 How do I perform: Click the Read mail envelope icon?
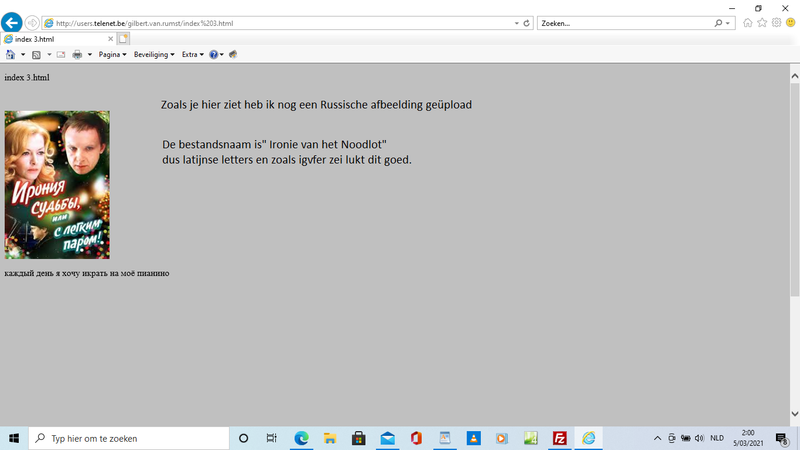[x=61, y=55]
